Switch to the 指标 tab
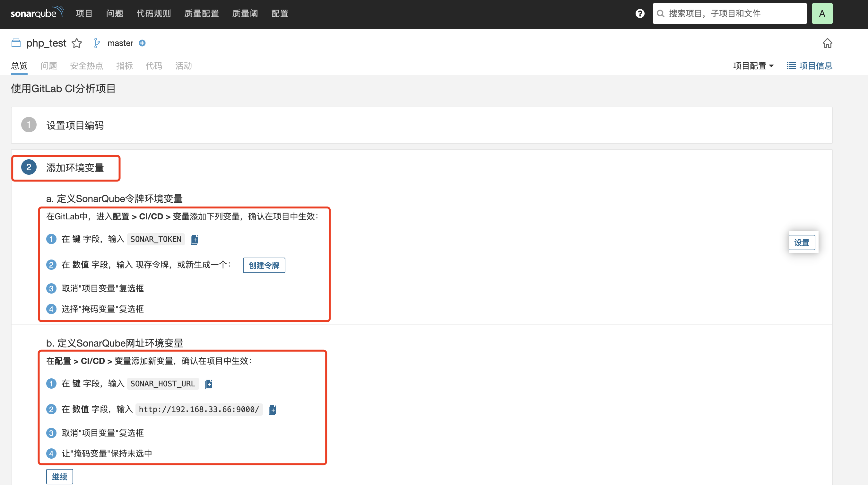The image size is (868, 485). point(124,66)
